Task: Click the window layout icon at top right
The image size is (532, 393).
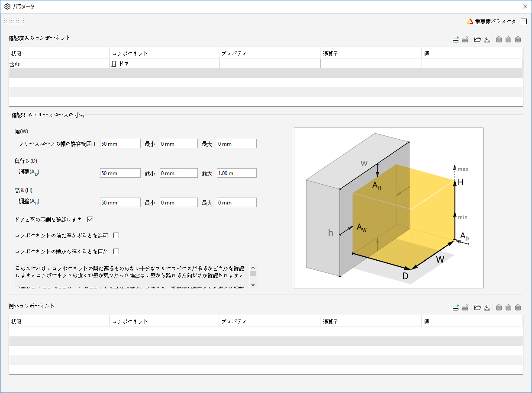Action: 524,21
